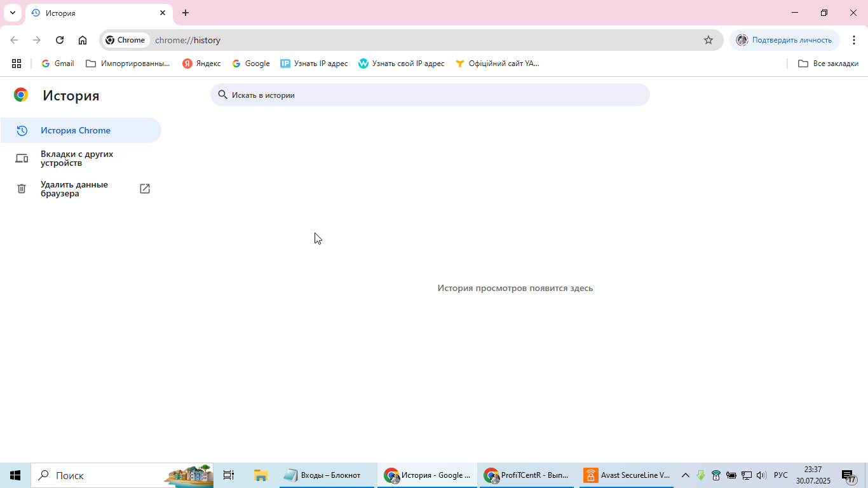Open the Узнать IP адрес bookmark
This screenshot has height=488, width=868.
(315, 64)
